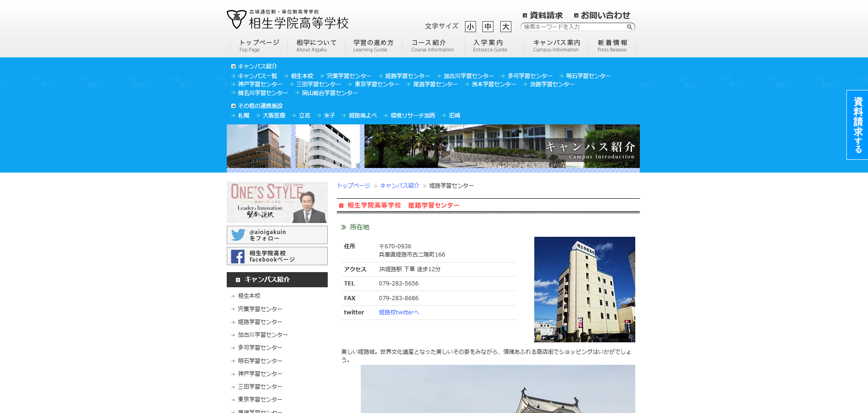Open the コース紹介 Course Information menu
868x413 pixels.
click(x=432, y=45)
